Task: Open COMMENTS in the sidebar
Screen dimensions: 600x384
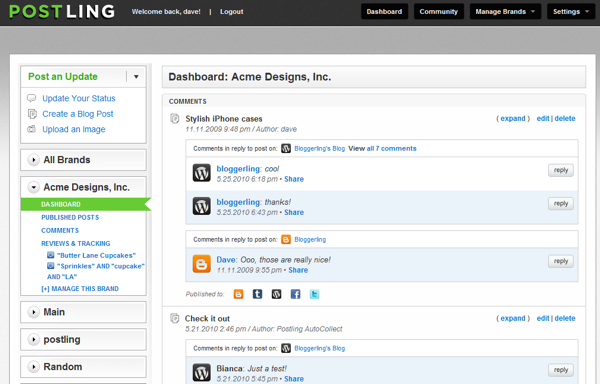Action: [x=60, y=230]
